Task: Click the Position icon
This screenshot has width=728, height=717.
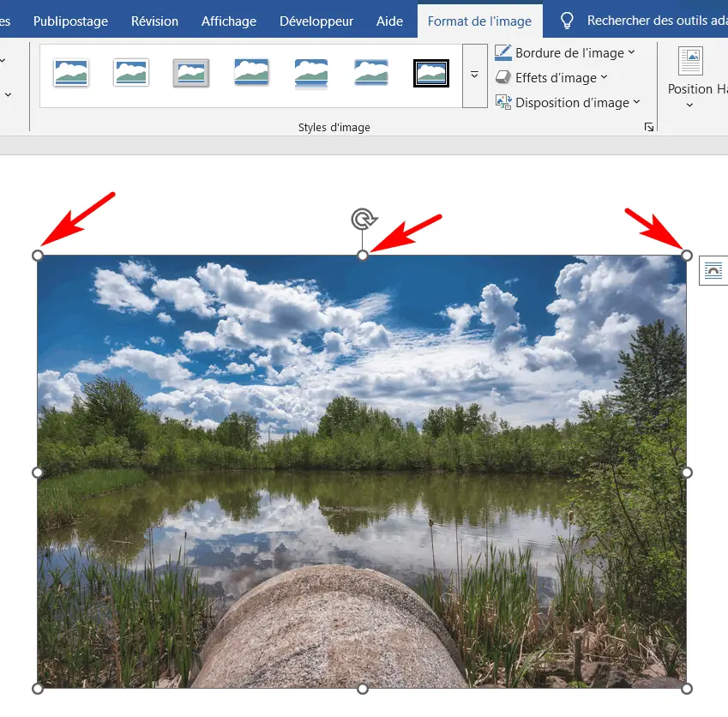Action: pyautogui.click(x=690, y=61)
